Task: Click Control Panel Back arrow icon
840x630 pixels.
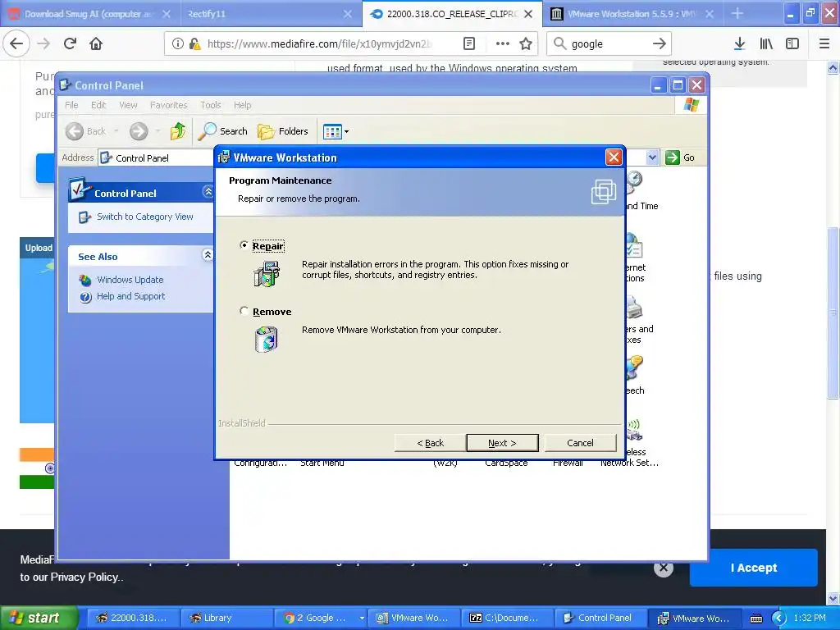Action: (x=75, y=131)
